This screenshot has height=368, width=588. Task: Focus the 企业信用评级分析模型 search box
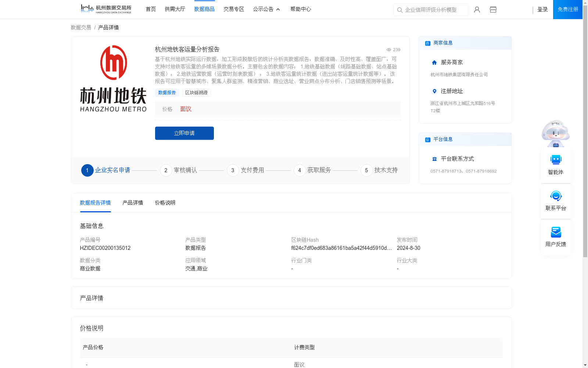431,10
